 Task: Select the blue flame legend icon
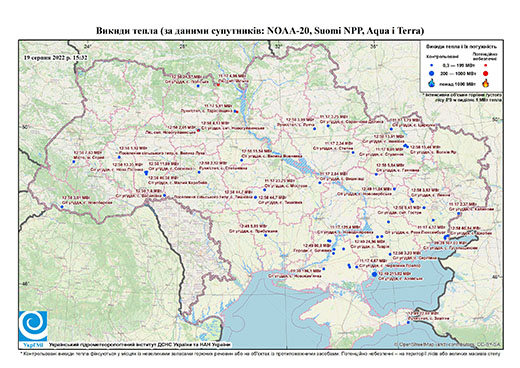(x=432, y=83)
